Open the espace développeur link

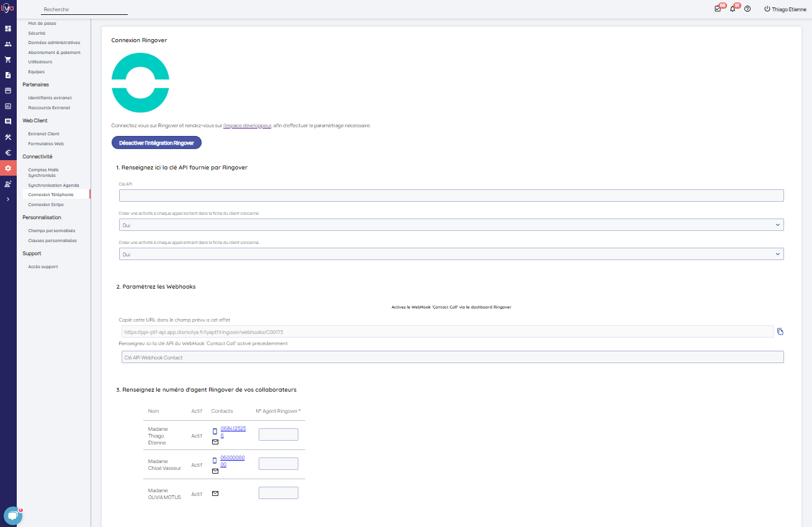[x=247, y=125]
